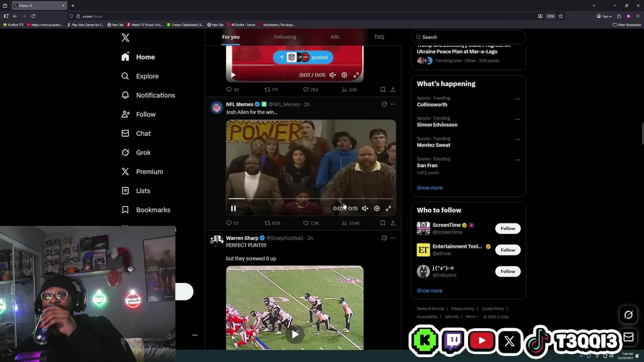Switch to the TXQ tab

(x=379, y=37)
